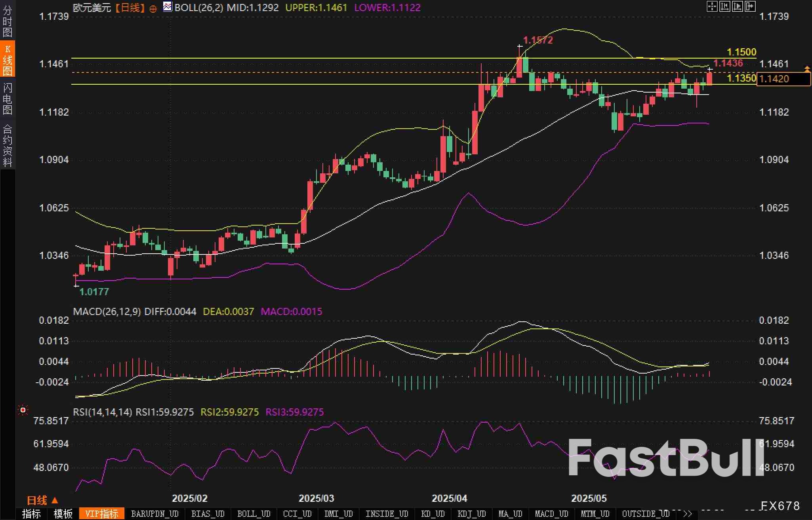Viewport: 812px width, 520px height.
Task: Toggle the MACD_UD indicator at bottom bar
Action: pos(551,514)
